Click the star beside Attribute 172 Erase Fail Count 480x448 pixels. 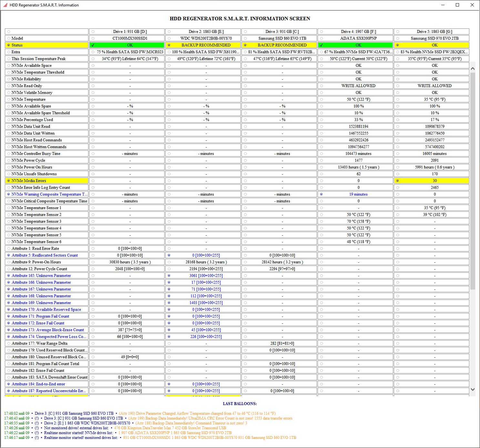coord(9,323)
